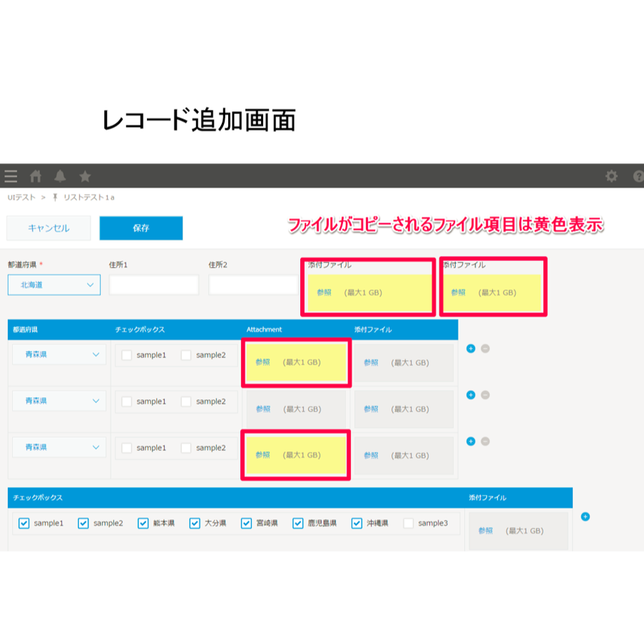
Task: Add a row to the checkbox table
Action: (585, 517)
